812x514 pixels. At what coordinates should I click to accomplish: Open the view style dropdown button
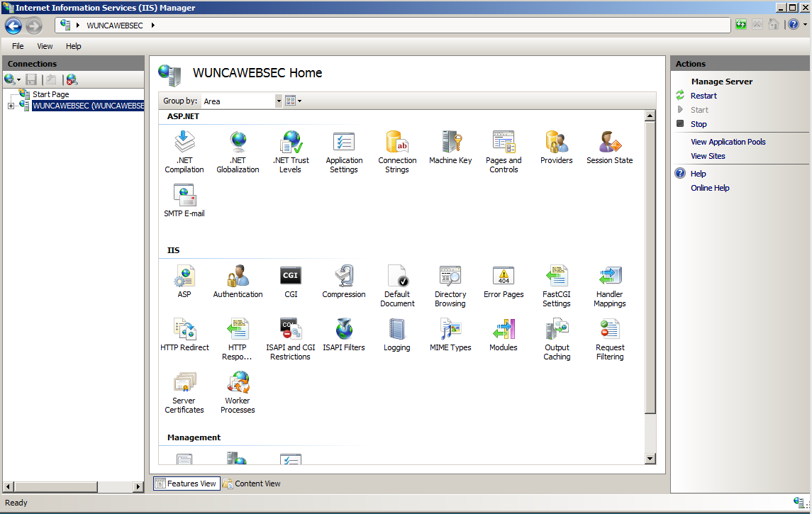click(x=293, y=101)
